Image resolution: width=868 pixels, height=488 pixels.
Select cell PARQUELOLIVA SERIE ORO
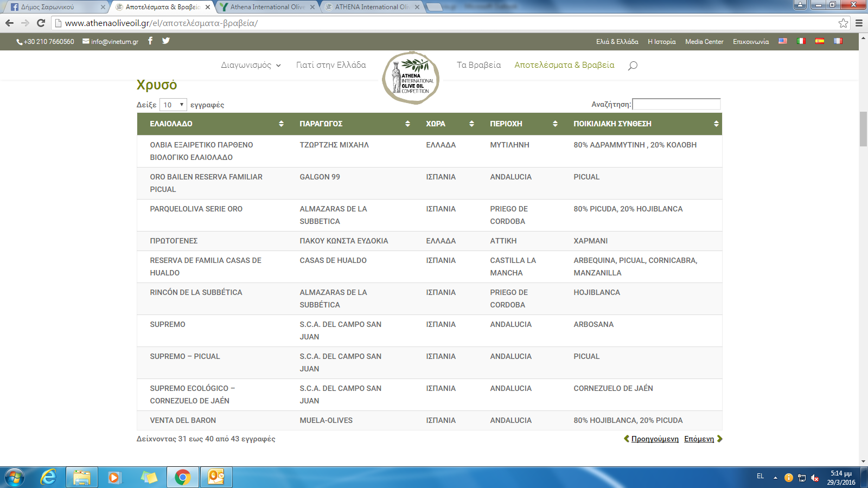pos(212,215)
